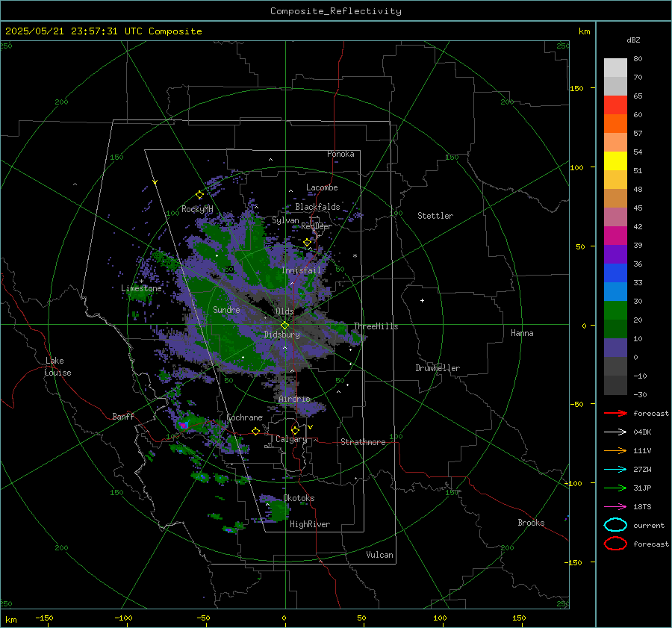Click the Brooks label
The width and height of the screenshot is (672, 628).
531,523
